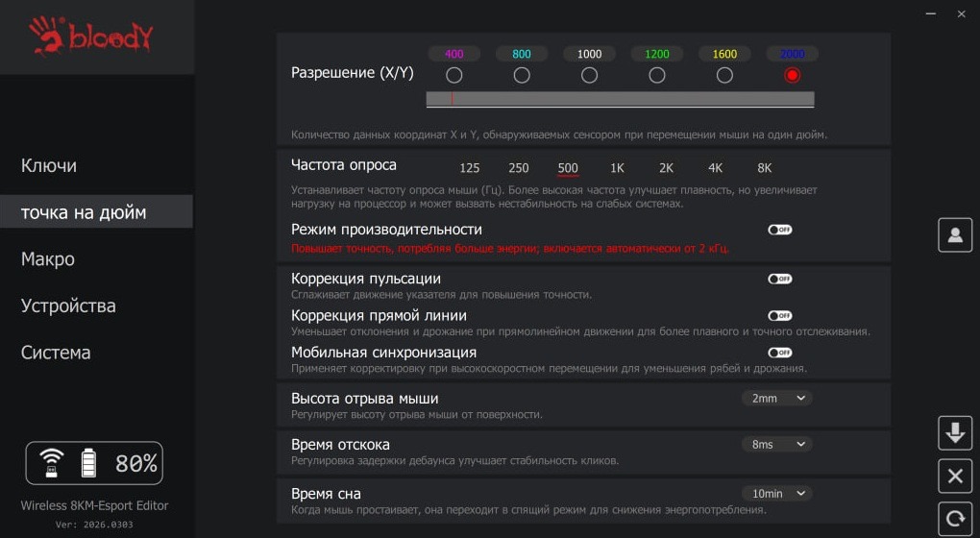Image resolution: width=980 pixels, height=538 pixels.
Task: Click the Мобильная синхронизация label
Action: [383, 353]
